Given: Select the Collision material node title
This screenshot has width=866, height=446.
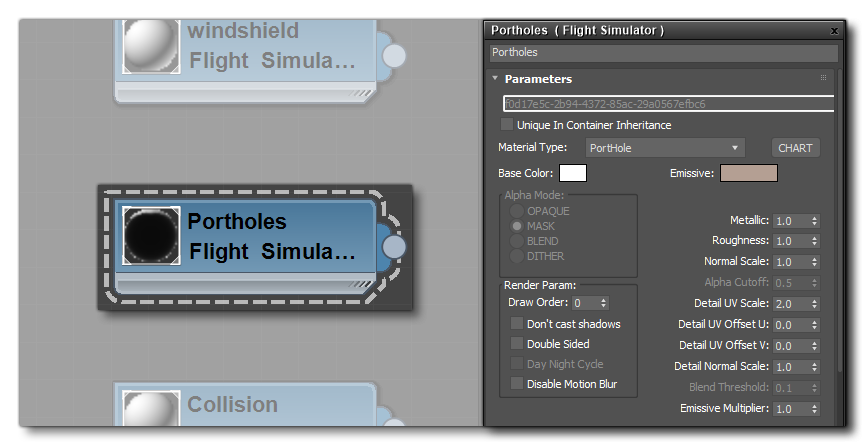Looking at the screenshot, I should [x=233, y=404].
